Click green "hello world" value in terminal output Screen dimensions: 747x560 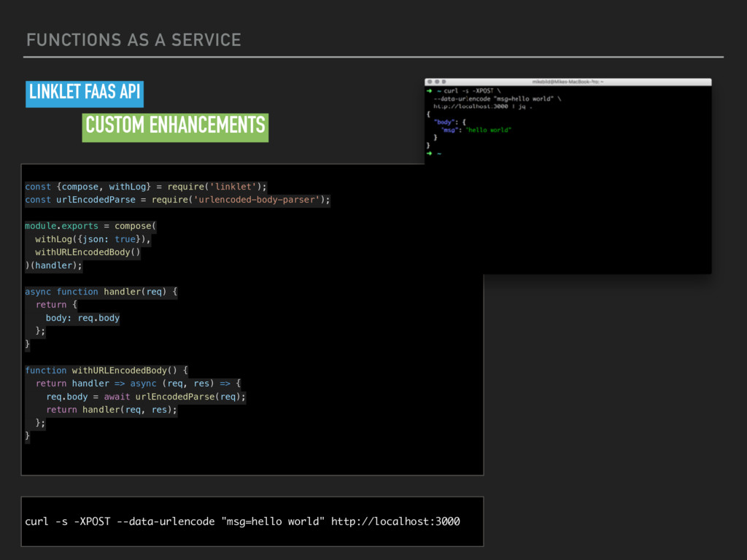coord(488,130)
